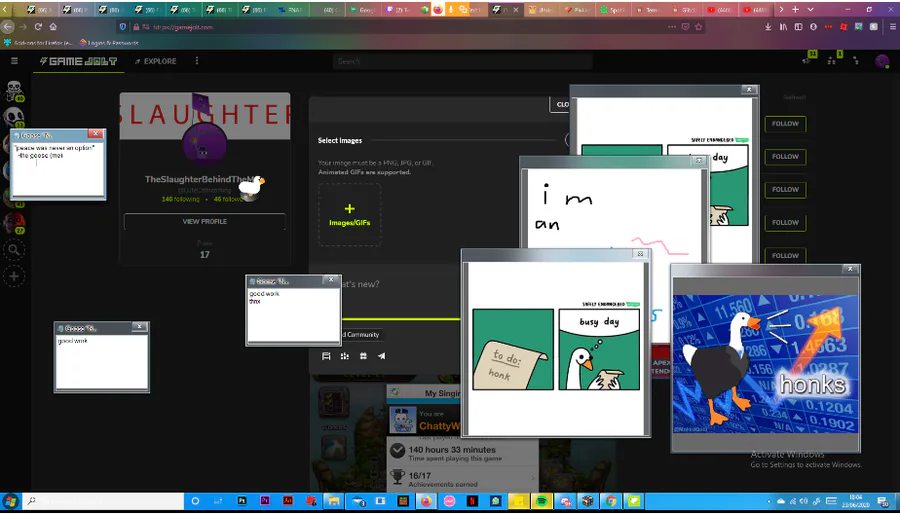Open notifications icon with badge 11
The image size is (900, 514).
pyautogui.click(x=808, y=60)
